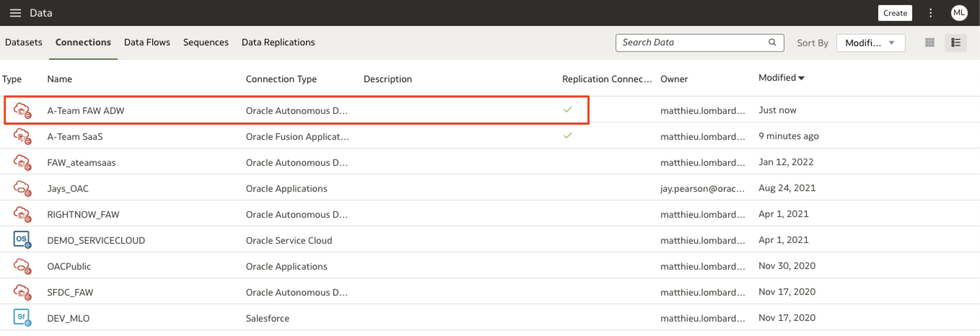Open the Data Flows tab
The width and height of the screenshot is (980, 336).
147,42
